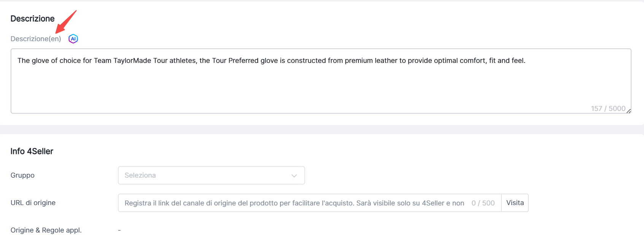Click the Info 4Seller section heading
Screen dimensions: 644x239
pos(32,151)
